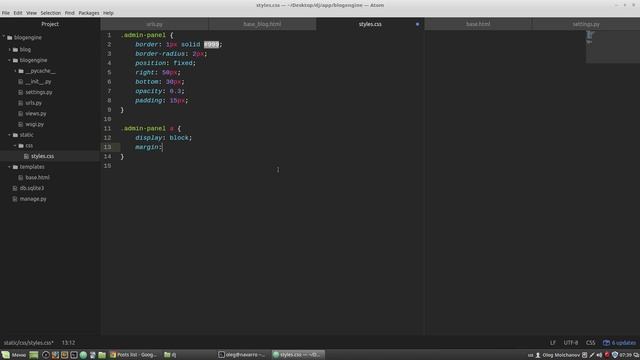The height and width of the screenshot is (360, 640).
Task: Click the 13:12 cursor position indicator
Action: [x=69, y=343]
